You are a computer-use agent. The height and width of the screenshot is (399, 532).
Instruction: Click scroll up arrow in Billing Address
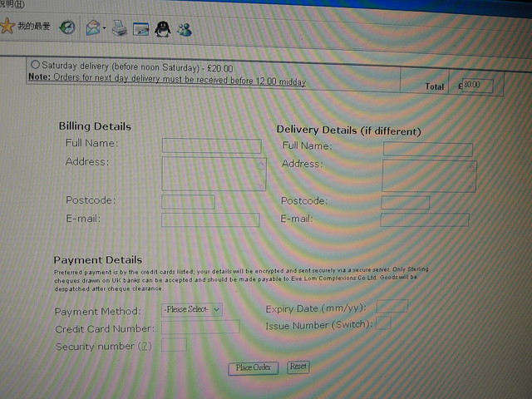(260, 165)
